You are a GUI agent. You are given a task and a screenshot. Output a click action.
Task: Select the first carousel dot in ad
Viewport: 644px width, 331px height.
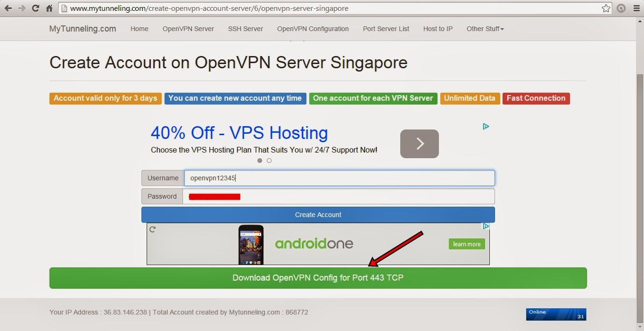(260, 161)
